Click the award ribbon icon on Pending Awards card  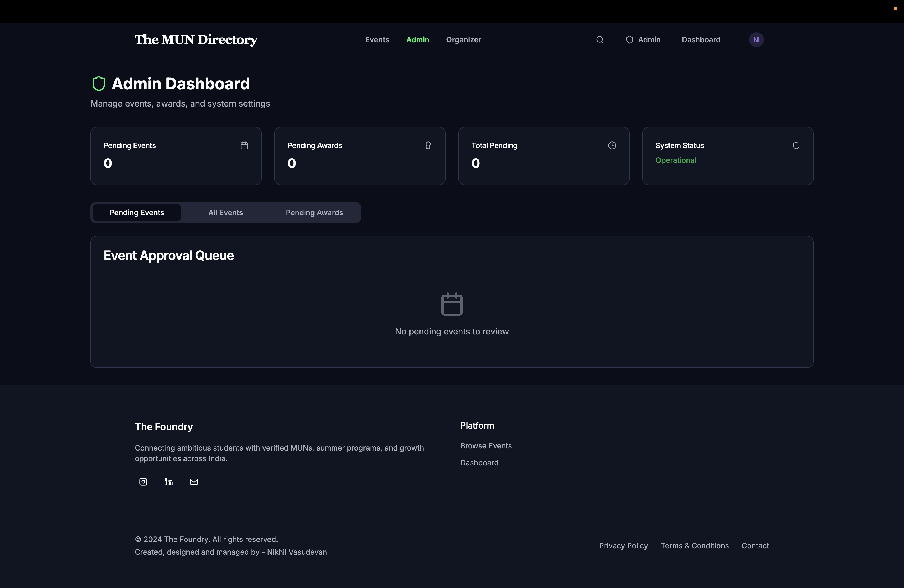(428, 145)
